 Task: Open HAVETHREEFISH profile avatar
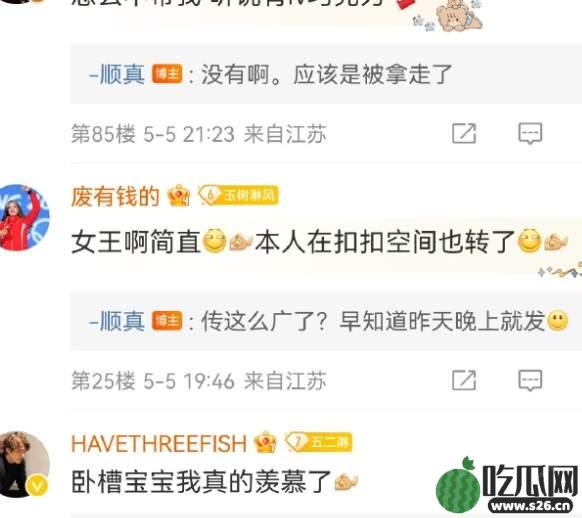[x=24, y=464]
